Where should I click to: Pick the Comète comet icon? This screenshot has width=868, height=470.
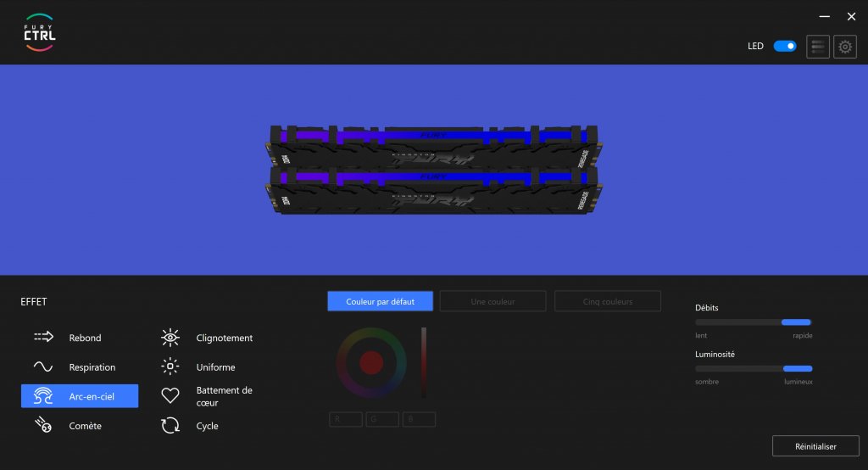[x=43, y=425]
